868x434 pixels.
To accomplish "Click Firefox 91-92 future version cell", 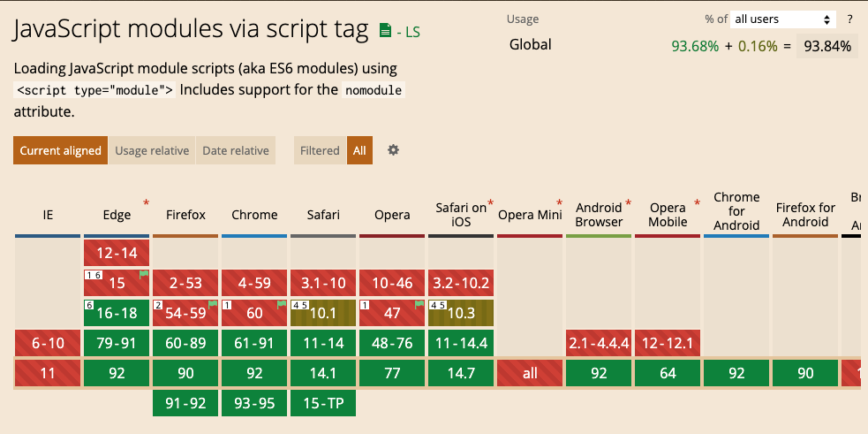I will click(x=185, y=404).
